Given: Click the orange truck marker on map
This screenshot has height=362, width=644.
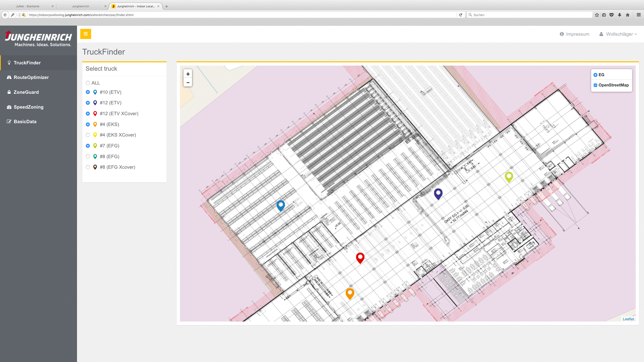Looking at the screenshot, I should coord(350,293).
